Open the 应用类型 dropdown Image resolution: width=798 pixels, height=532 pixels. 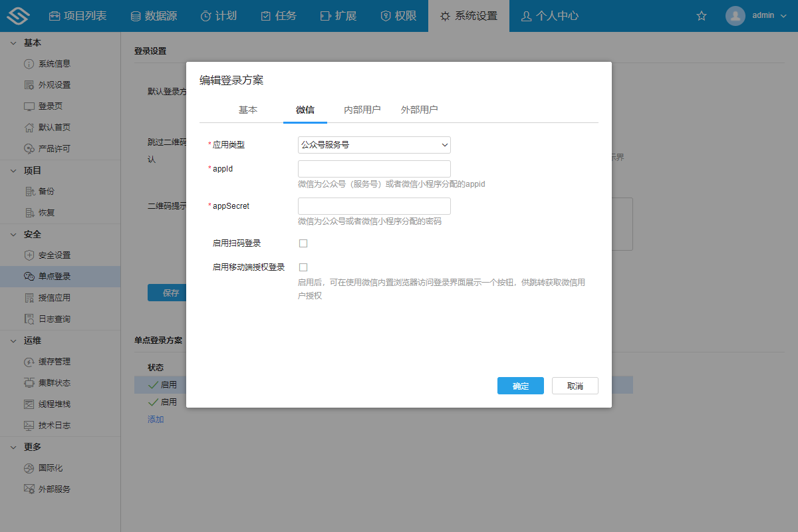(x=374, y=144)
